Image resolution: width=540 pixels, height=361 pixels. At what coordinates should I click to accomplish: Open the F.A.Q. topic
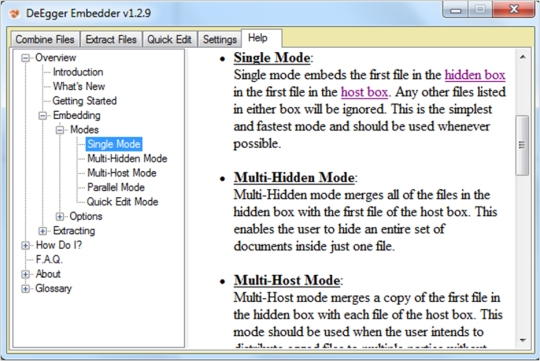[x=49, y=259]
